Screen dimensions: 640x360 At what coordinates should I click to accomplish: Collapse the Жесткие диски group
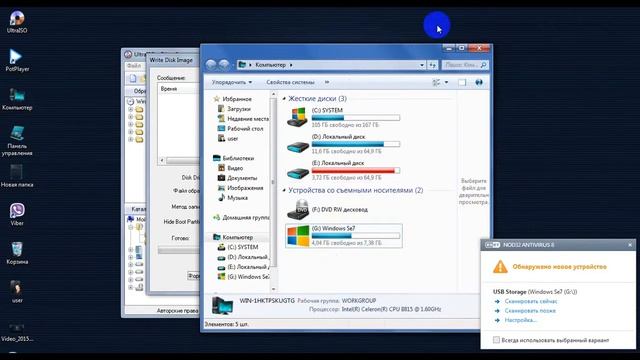click(284, 99)
